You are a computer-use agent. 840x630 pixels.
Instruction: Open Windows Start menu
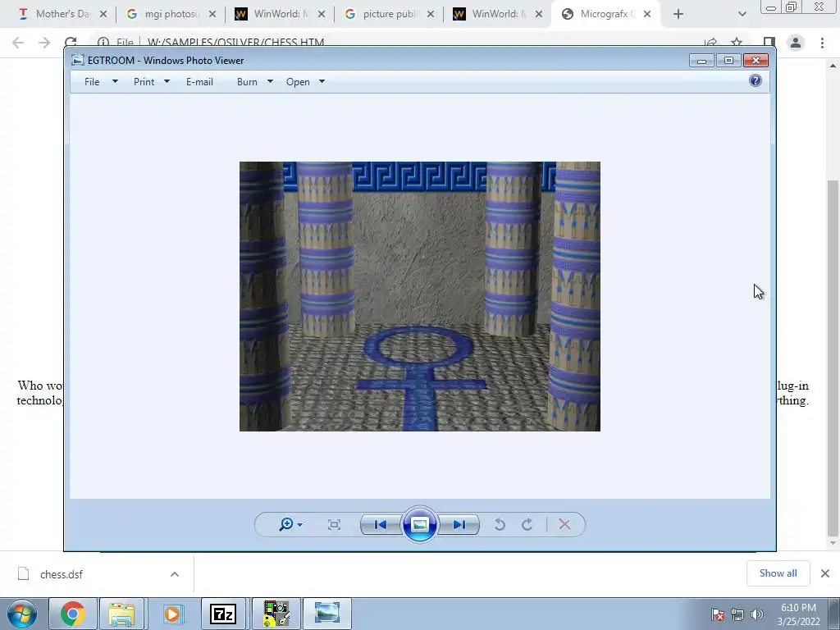[21, 614]
